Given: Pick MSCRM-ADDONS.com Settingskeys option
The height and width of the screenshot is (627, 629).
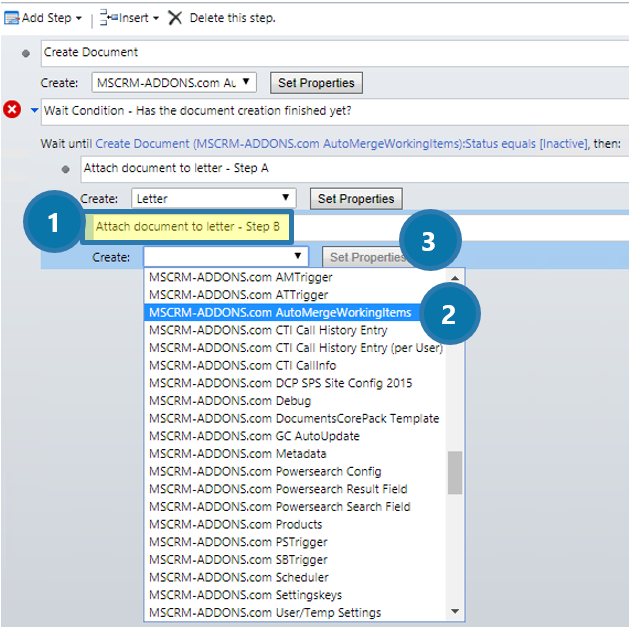Looking at the screenshot, I should pyautogui.click(x=295, y=595).
